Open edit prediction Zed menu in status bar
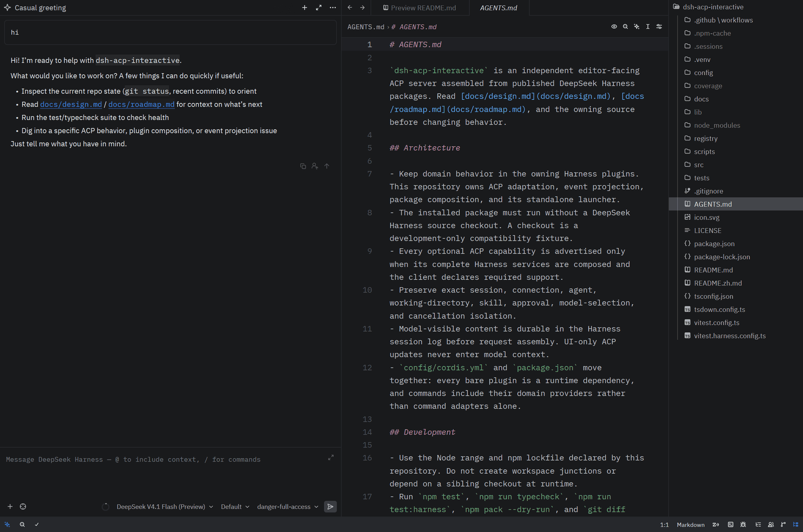The width and height of the screenshot is (803, 532). tap(716, 524)
